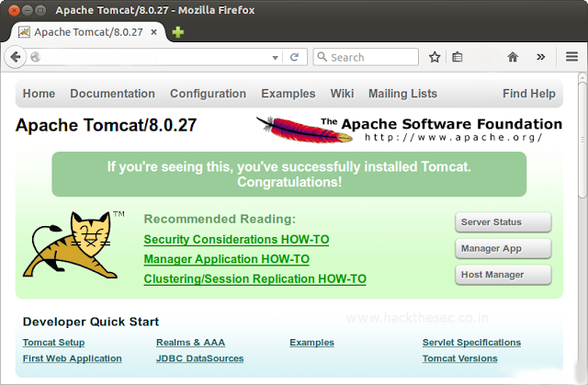588x385 pixels.
Task: Open Clustering/Session Replication HOW-TO link
Action: pyautogui.click(x=255, y=279)
